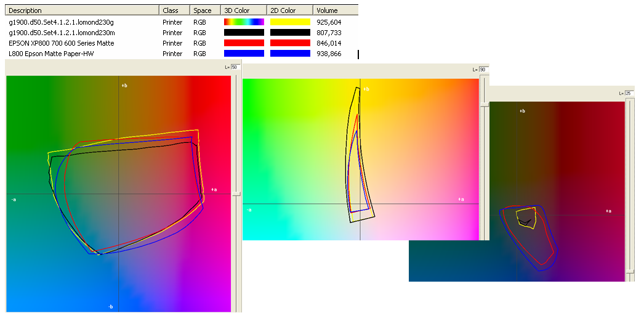Click lightness slider thumb of L=50 plot
Viewport: 644px width, 318px height.
click(236, 194)
